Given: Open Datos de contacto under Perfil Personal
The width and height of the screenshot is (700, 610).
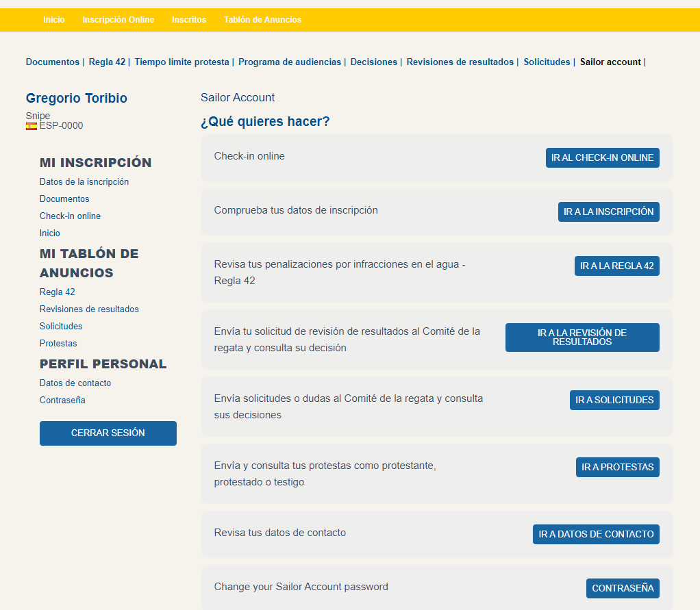Looking at the screenshot, I should coord(75,383).
